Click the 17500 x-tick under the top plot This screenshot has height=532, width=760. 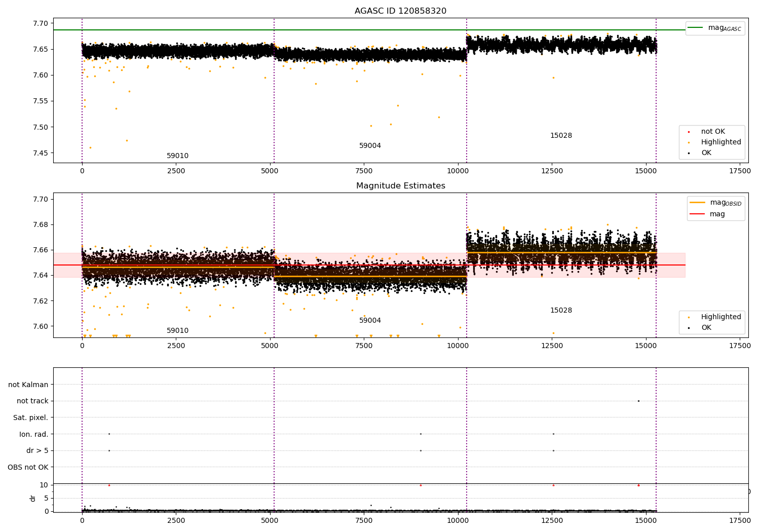[740, 171]
